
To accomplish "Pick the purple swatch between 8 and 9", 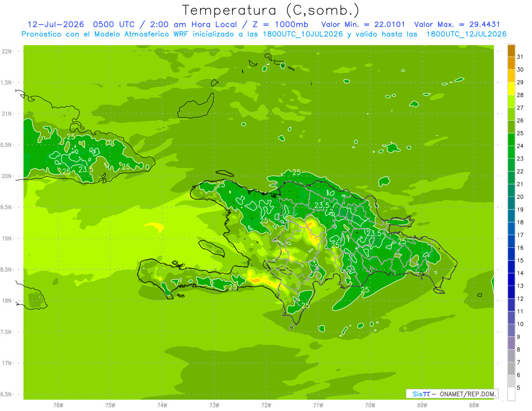I will [511, 343].
